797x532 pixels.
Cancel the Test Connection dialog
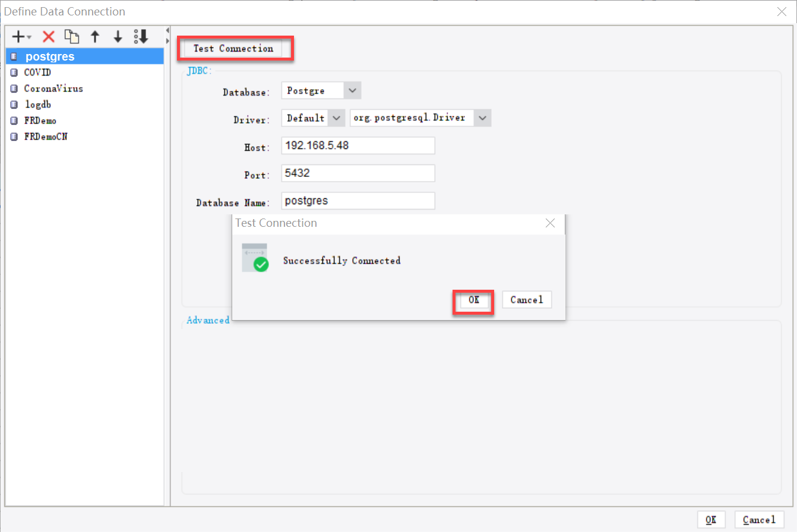point(527,299)
